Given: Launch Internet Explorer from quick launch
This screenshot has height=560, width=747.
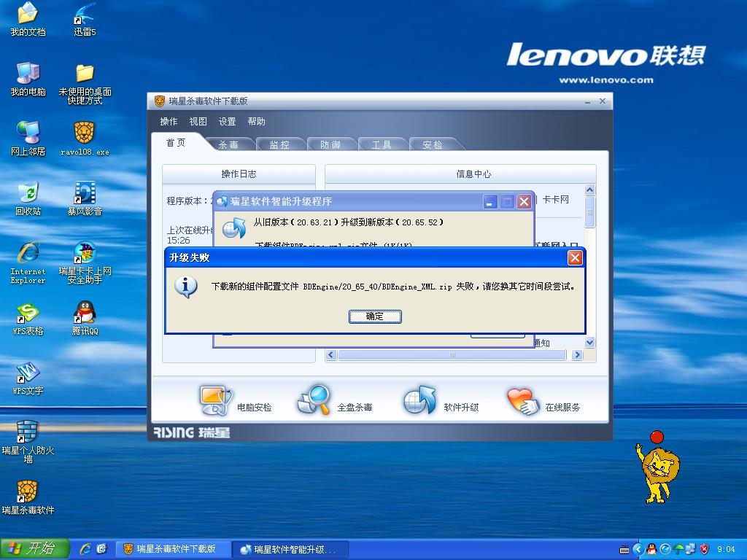Looking at the screenshot, I should 86,549.
